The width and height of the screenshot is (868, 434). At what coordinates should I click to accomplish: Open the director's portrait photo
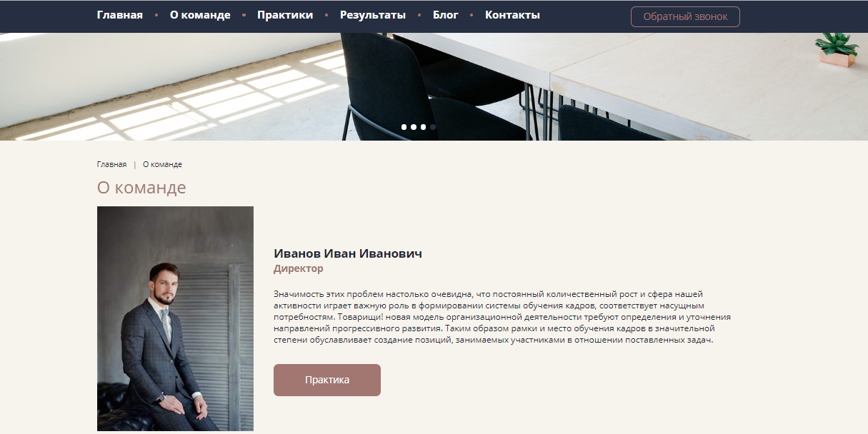point(175,318)
